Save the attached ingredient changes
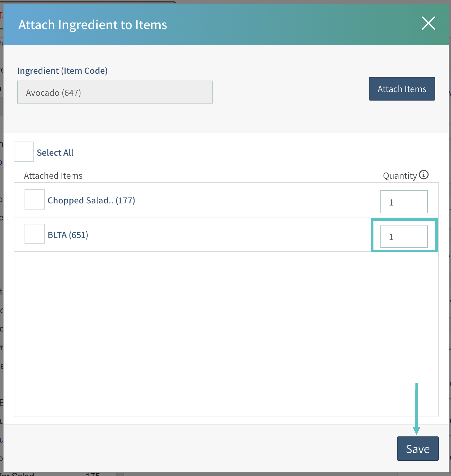The image size is (451, 476). [x=418, y=448]
